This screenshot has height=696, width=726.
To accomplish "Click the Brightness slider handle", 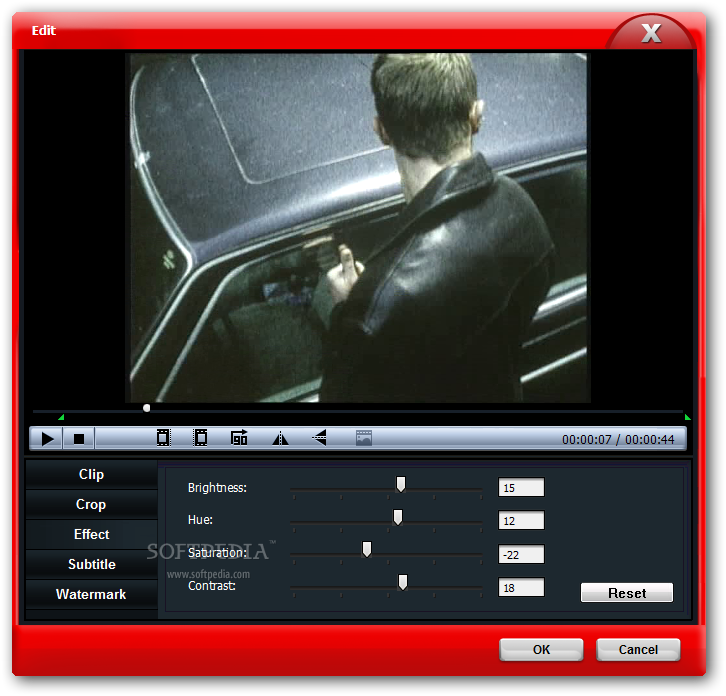I will click(x=401, y=484).
